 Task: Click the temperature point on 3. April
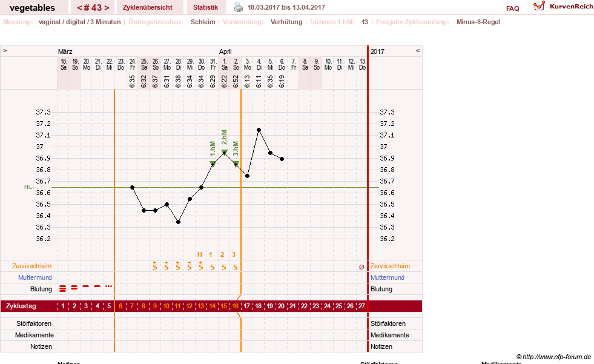248,176
